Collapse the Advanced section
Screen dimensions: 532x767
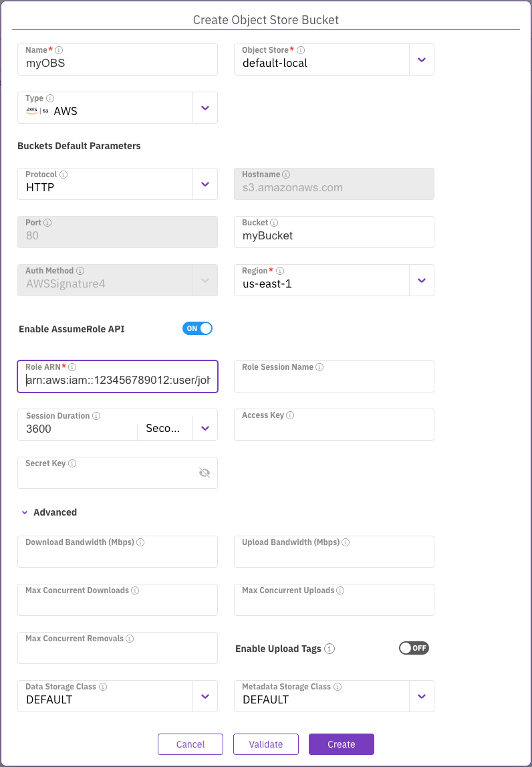25,512
